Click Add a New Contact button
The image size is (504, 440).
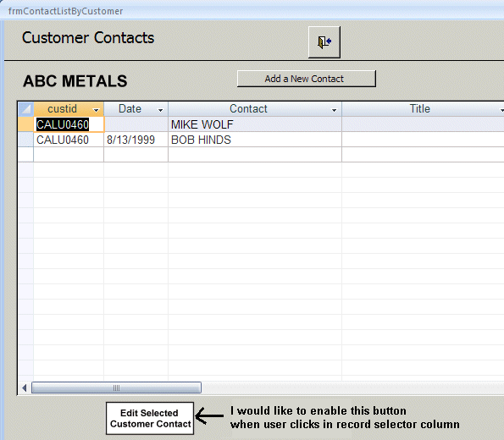(307, 79)
